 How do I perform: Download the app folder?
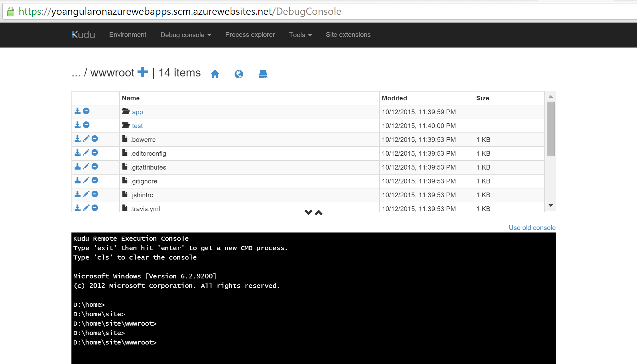pyautogui.click(x=77, y=111)
